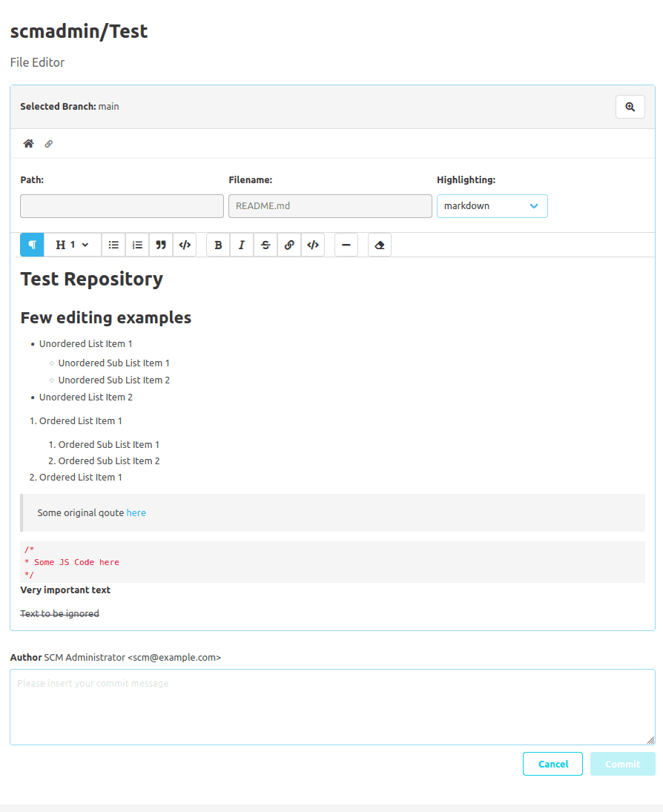This screenshot has height=812, width=663.
Task: Insert an ordered list
Action: pyautogui.click(x=137, y=245)
